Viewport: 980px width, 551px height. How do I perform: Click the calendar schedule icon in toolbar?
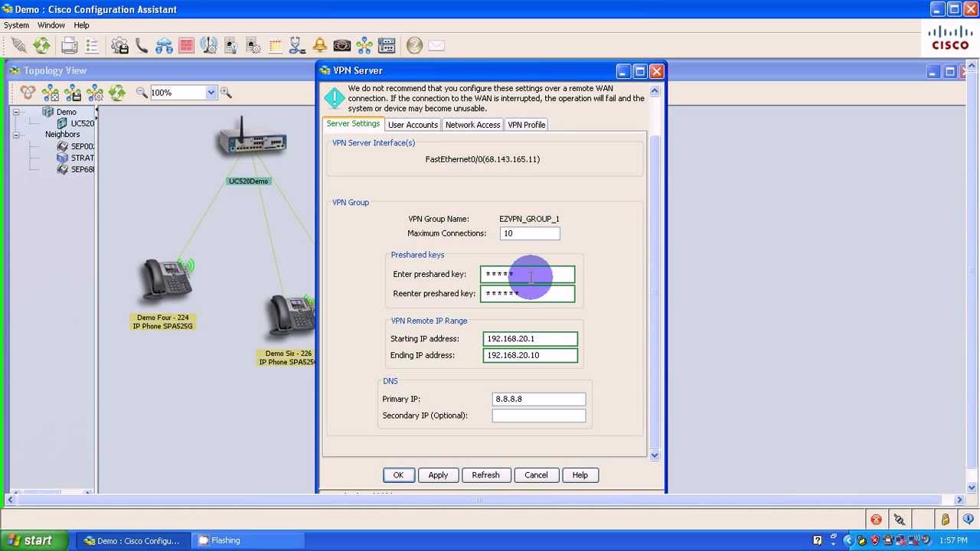276,46
